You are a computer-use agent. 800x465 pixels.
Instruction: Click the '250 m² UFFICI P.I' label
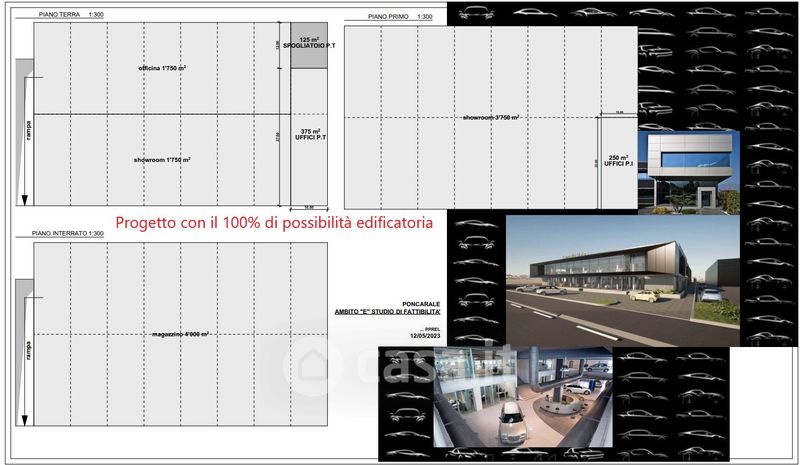click(618, 161)
